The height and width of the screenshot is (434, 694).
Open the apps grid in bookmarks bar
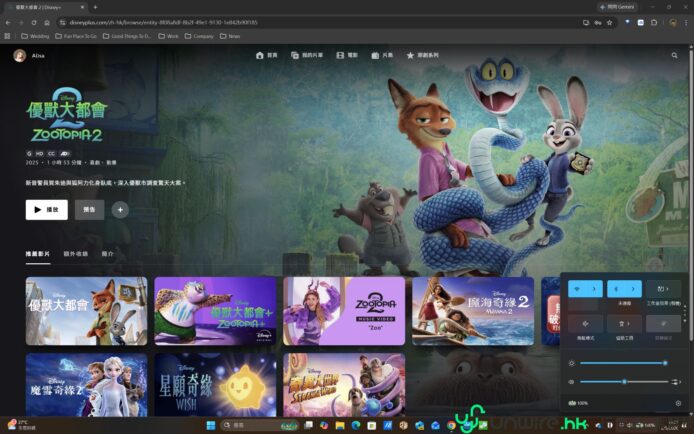[7, 36]
